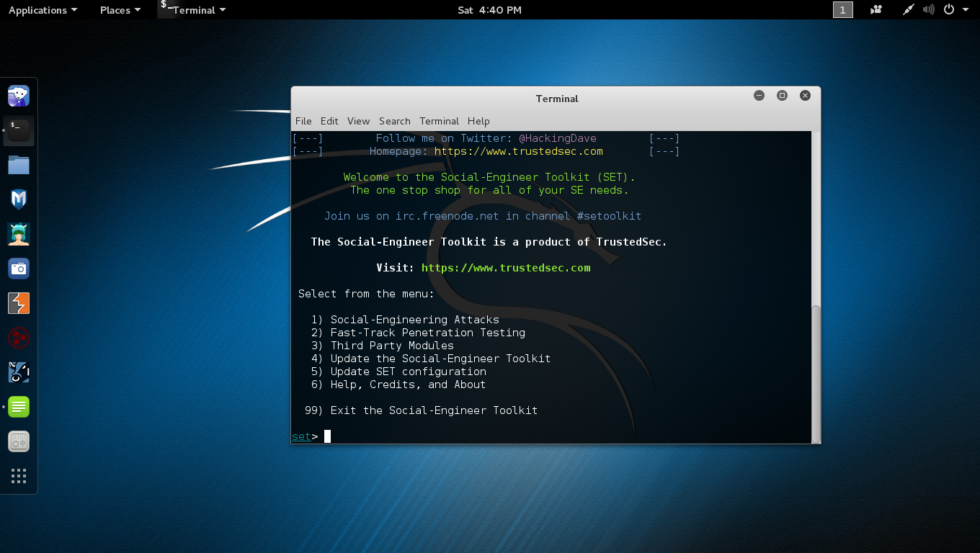
Task: Click the workspace indicator showing 1
Action: (x=842, y=9)
